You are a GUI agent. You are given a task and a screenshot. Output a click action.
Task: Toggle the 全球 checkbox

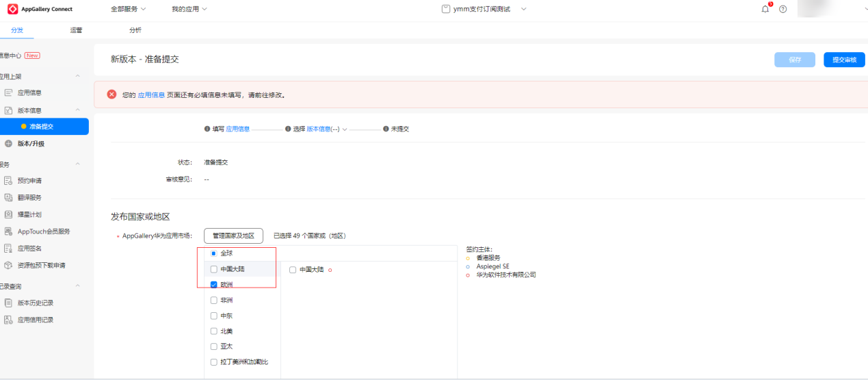[x=214, y=253]
